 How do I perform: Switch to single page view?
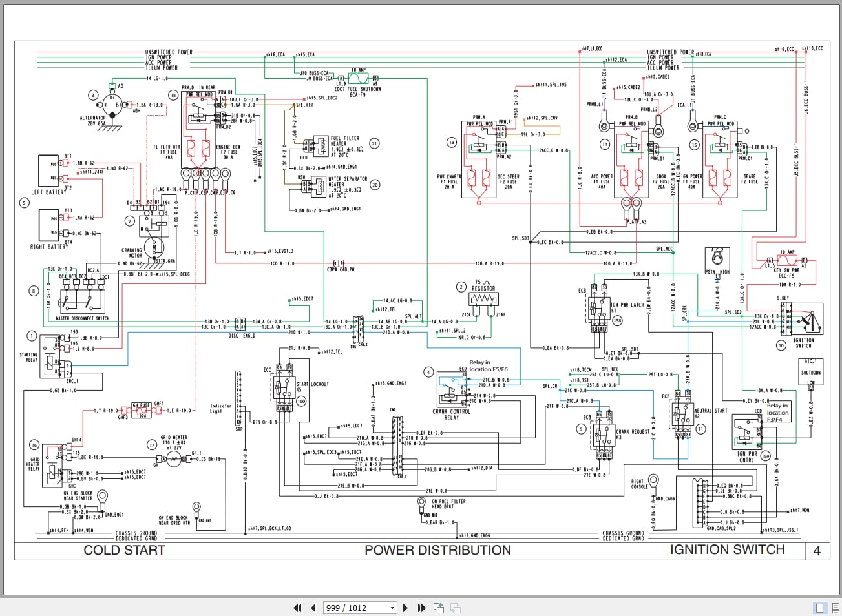pyautogui.click(x=819, y=608)
